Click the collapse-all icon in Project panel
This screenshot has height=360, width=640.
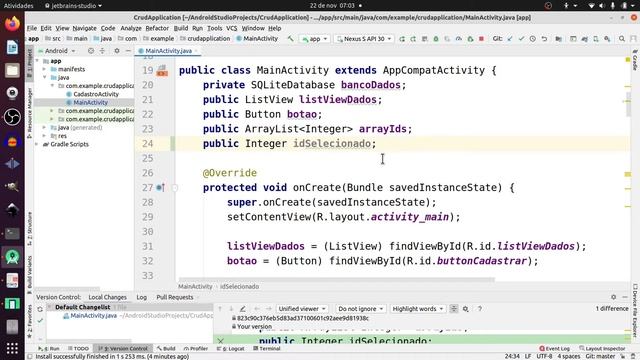coord(102,51)
